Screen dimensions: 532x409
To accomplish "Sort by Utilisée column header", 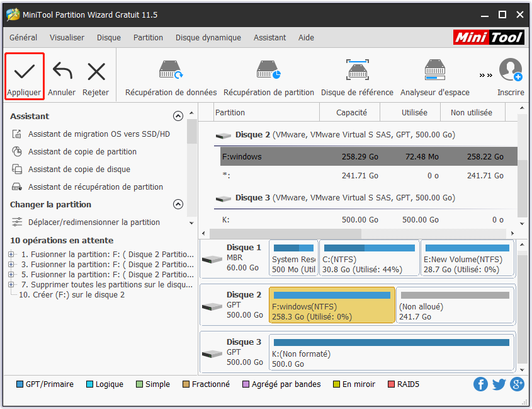I will 410,112.
